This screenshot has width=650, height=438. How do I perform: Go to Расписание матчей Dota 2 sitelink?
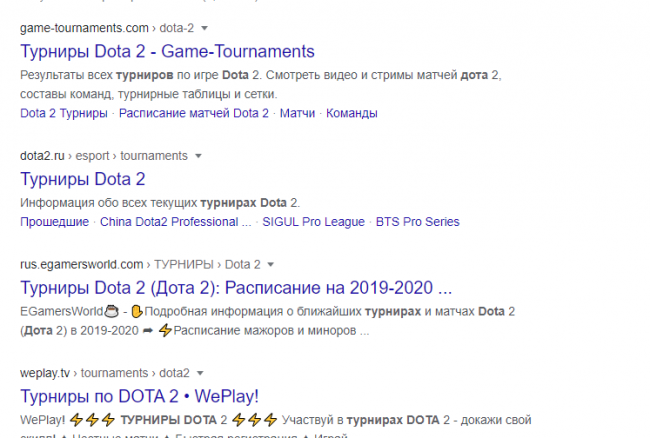(194, 113)
